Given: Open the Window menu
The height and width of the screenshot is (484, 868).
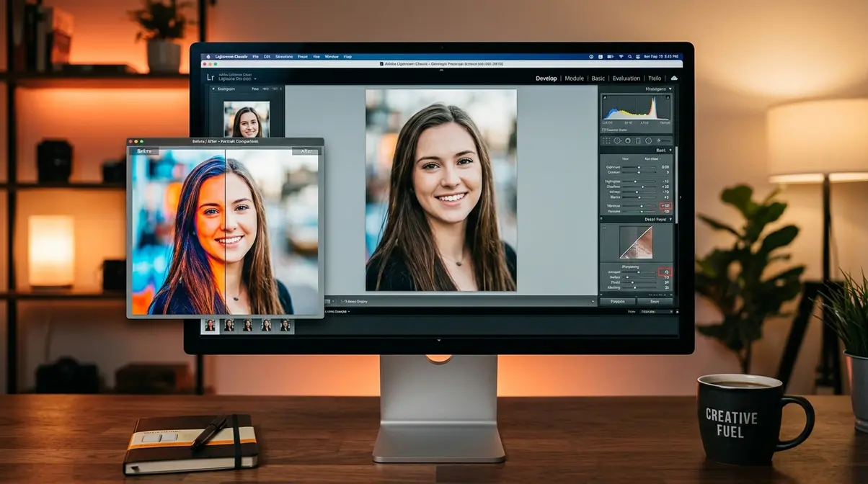Looking at the screenshot, I should tap(332, 57).
